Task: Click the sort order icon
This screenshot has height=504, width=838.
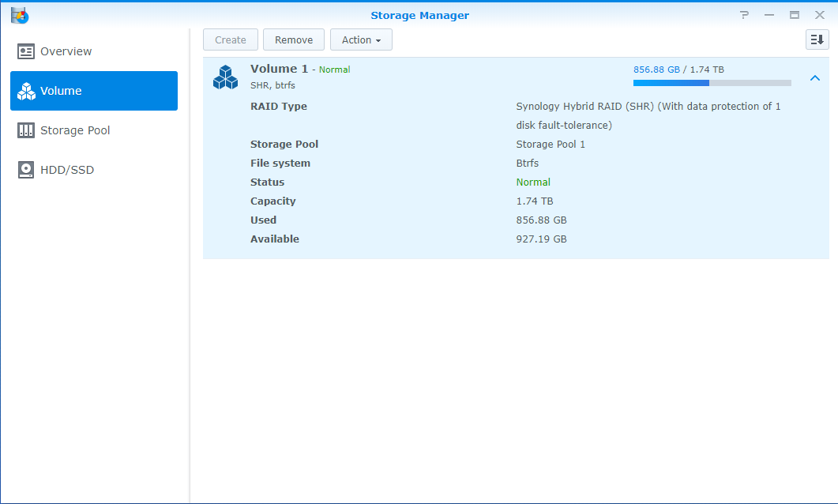Action: click(817, 39)
